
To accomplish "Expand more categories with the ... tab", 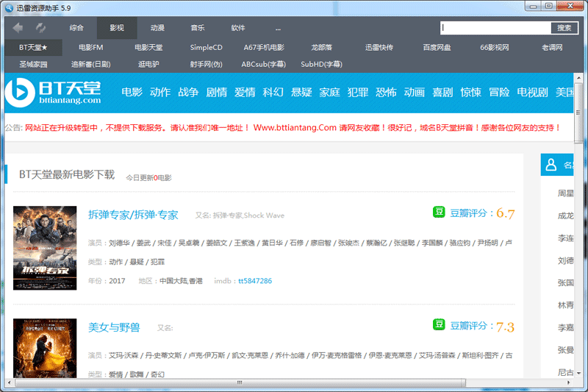I will (x=279, y=28).
